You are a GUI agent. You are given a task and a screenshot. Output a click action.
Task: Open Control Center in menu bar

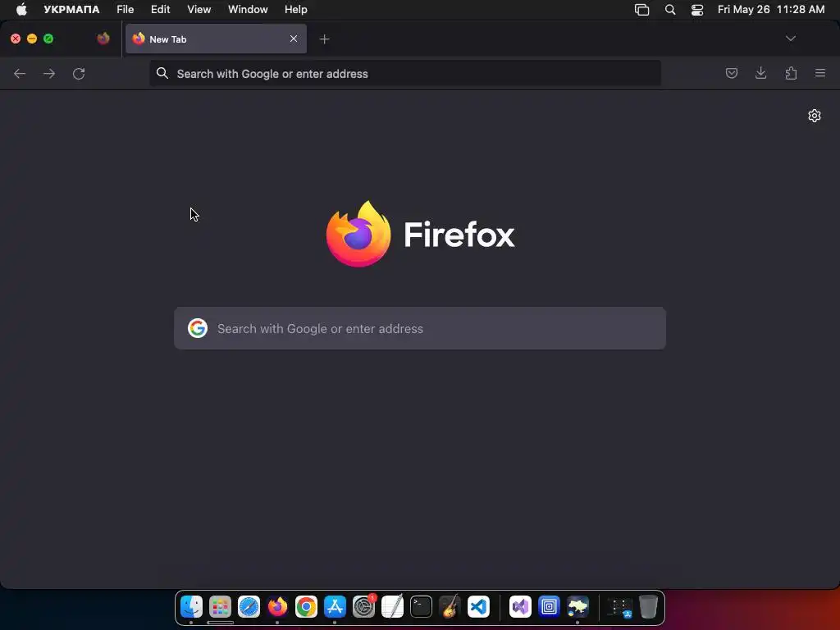697,10
